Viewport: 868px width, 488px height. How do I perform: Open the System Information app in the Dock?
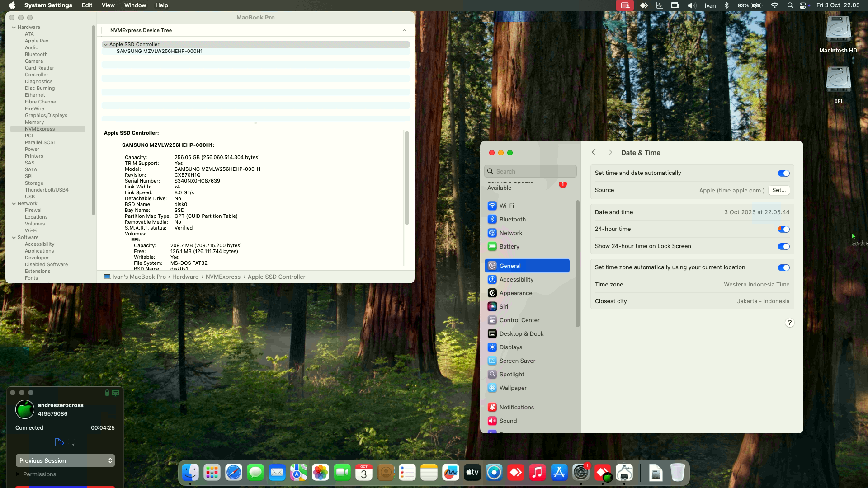point(624,473)
